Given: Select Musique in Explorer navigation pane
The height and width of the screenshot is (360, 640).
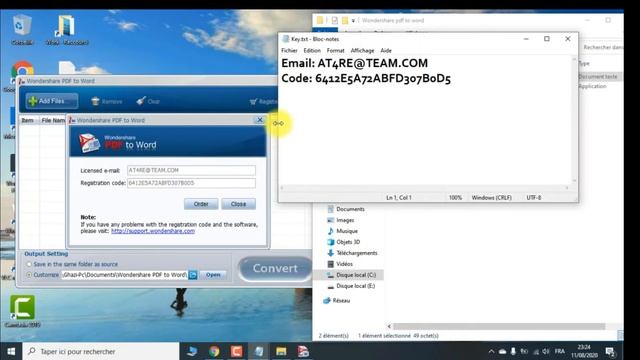Looking at the screenshot, I should [347, 231].
